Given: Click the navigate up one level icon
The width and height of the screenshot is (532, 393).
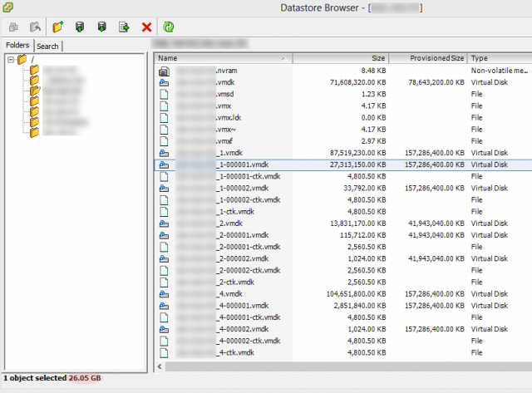Looking at the screenshot, I should (x=35, y=27).
